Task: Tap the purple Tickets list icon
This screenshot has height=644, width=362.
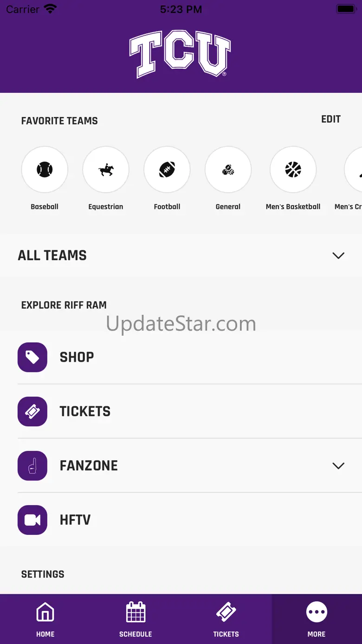Action: coord(32,411)
